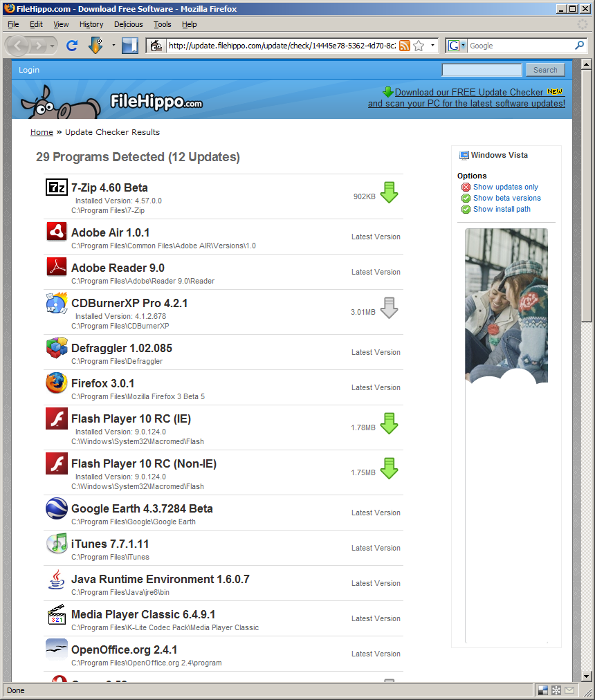This screenshot has height=700, width=595.
Task: Click the "3.01MB" size text
Action: 363,312
